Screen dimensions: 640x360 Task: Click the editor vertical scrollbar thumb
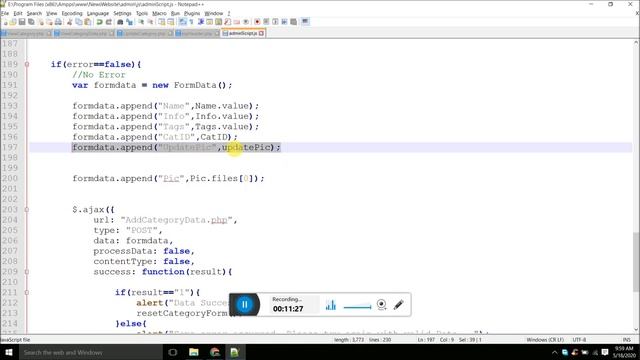636,261
